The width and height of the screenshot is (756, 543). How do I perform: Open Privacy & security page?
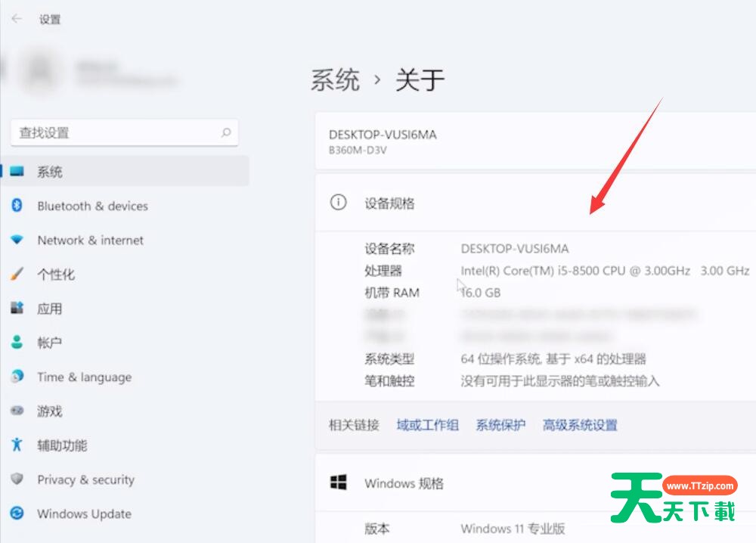(x=85, y=479)
